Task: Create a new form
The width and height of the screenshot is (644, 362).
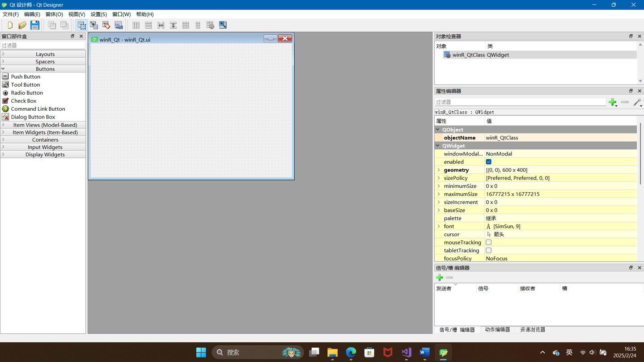Action: pyautogui.click(x=9, y=25)
